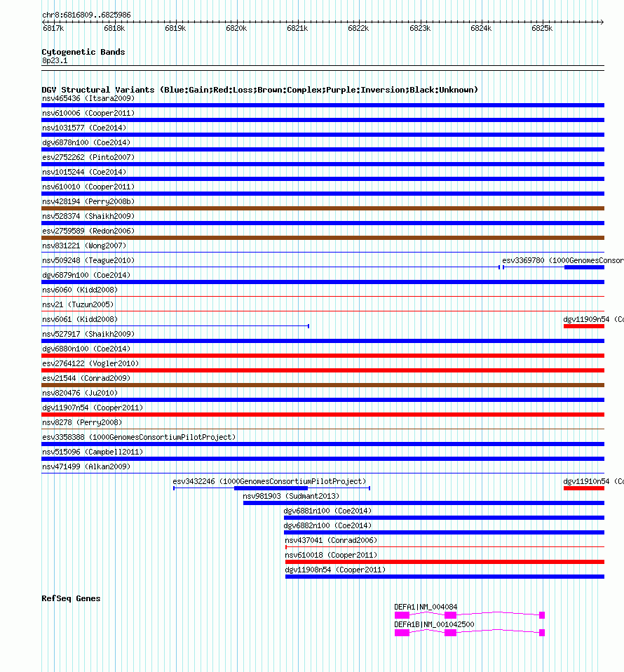Click dgv11907n54 (Cooper2011) label
This screenshot has width=624, height=672.
click(x=93, y=408)
